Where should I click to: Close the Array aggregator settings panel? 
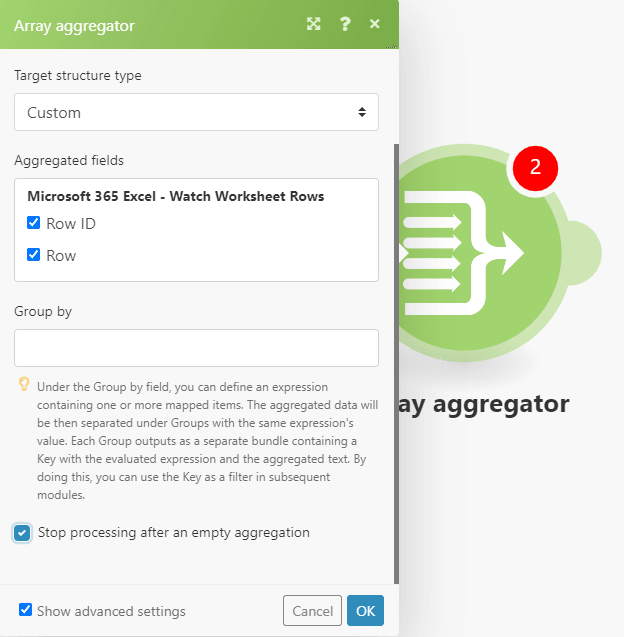(x=375, y=24)
